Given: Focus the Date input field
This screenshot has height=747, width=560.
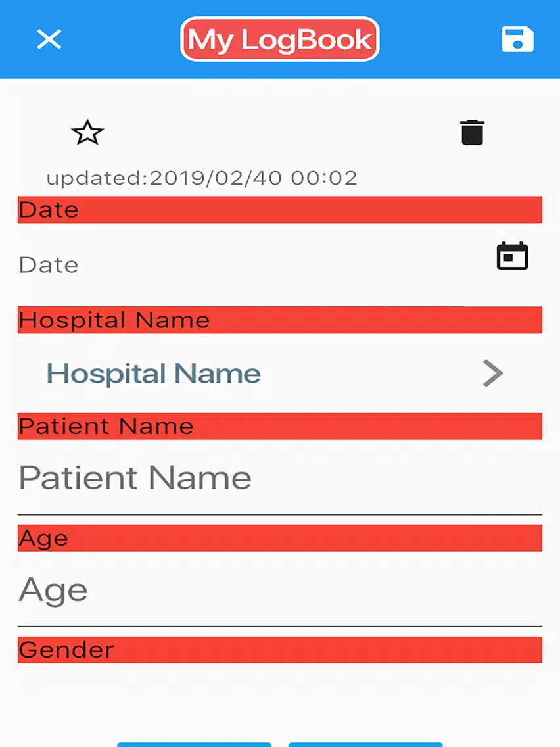Looking at the screenshot, I should pyautogui.click(x=237, y=265).
